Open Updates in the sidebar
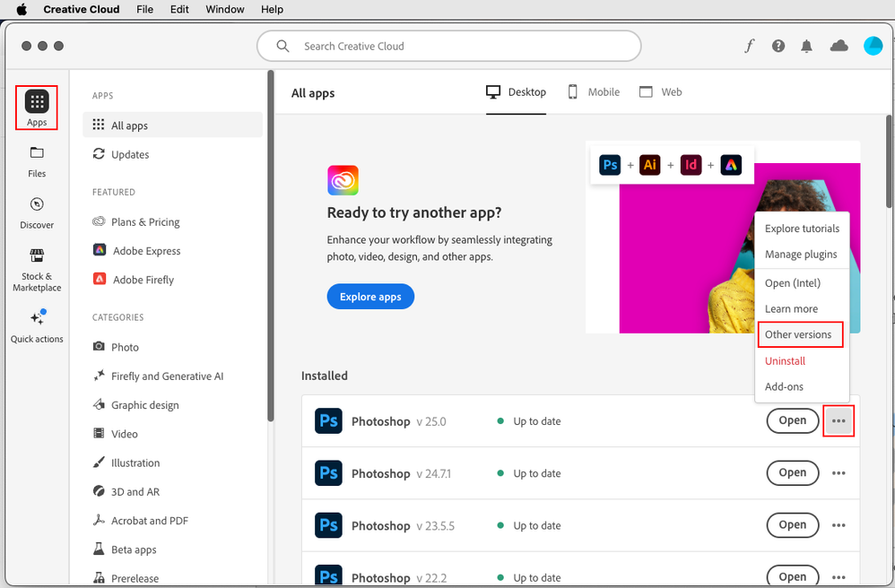Screen dimensions: 895x588 (120, 154)
